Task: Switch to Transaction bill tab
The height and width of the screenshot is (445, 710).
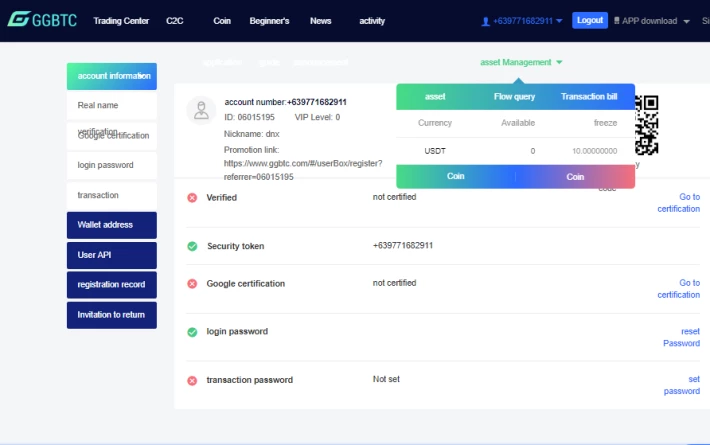Action: click(589, 96)
